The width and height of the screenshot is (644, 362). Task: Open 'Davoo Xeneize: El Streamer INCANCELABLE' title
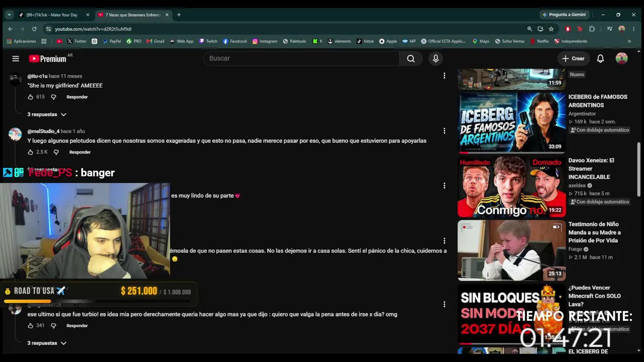pos(591,168)
